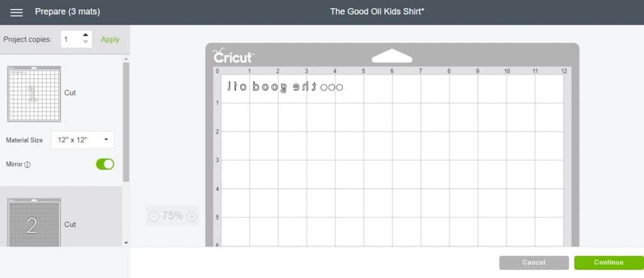Screen dimensions: 644x278
Task: Open the hamburger menu icon
Action: click(x=16, y=13)
